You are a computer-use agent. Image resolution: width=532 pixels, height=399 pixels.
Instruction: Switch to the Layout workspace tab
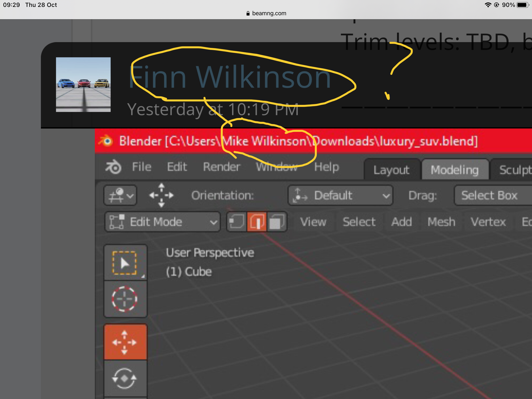pyautogui.click(x=392, y=169)
